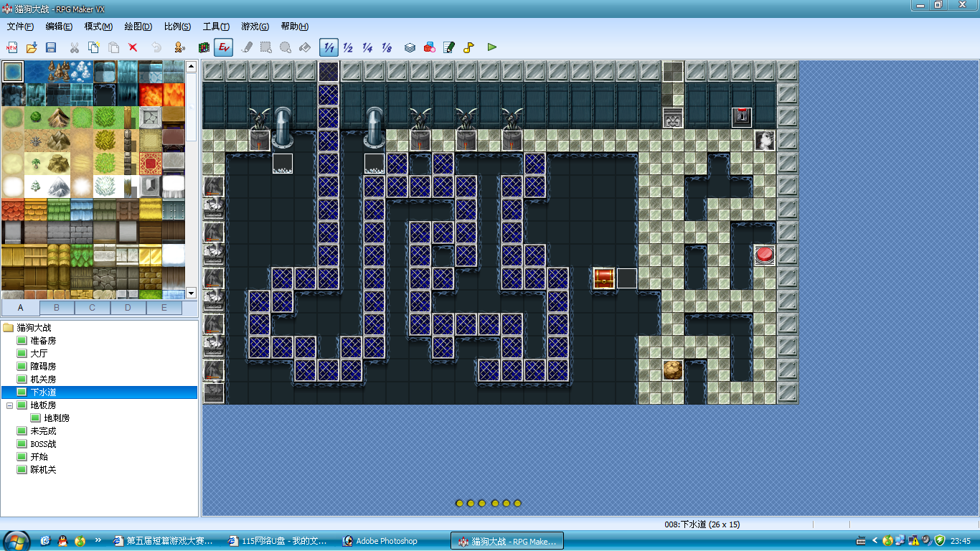Screen dimensions: 980x551
Task: Set the zoom scale to 1/1
Action: (x=329, y=47)
